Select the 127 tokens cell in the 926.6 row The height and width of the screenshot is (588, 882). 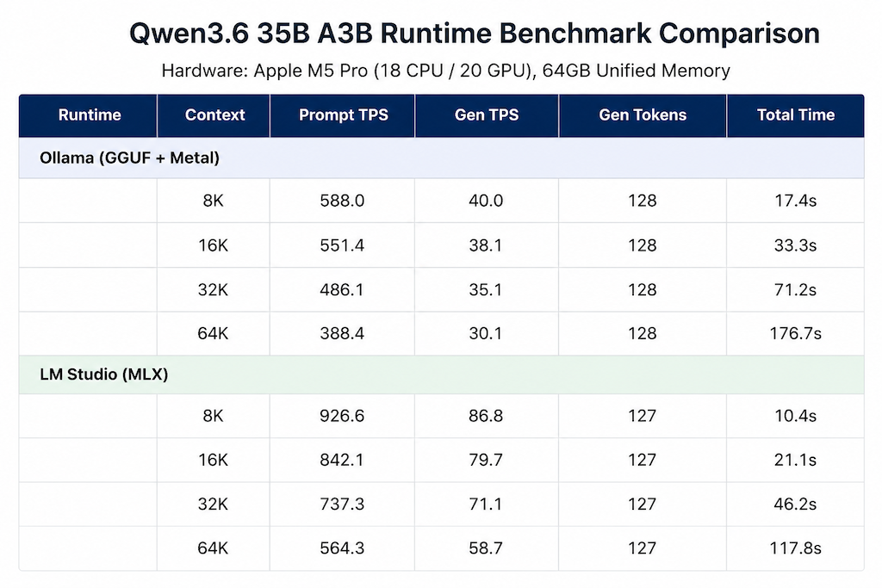(643, 416)
